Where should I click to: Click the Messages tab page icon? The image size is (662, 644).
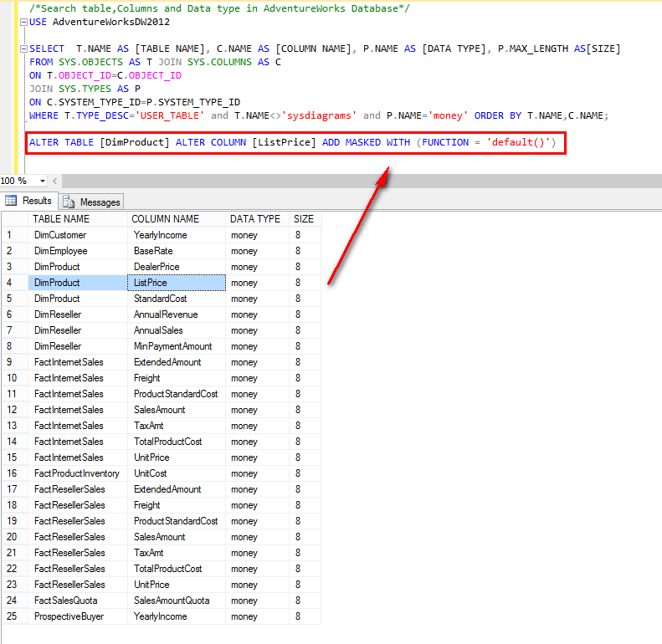click(x=69, y=202)
